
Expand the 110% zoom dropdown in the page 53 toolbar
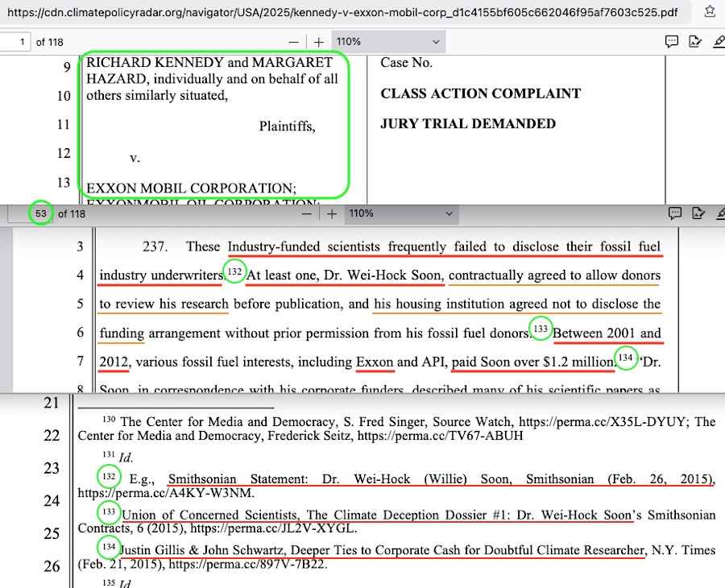pyautogui.click(x=401, y=213)
